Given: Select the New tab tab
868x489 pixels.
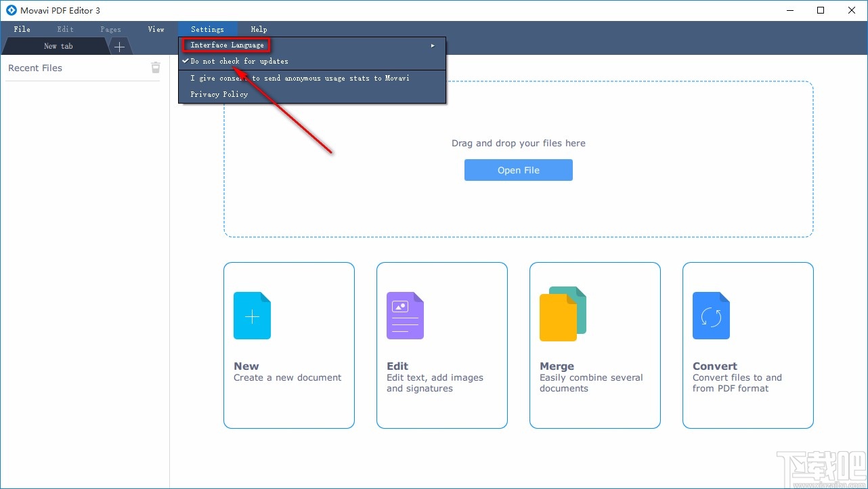Looking at the screenshot, I should point(57,46).
